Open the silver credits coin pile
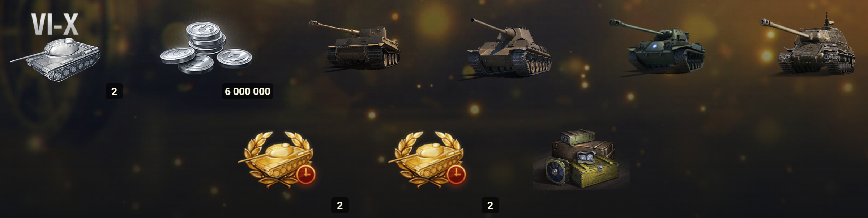The height and width of the screenshot is (218, 868). pyautogui.click(x=206, y=48)
